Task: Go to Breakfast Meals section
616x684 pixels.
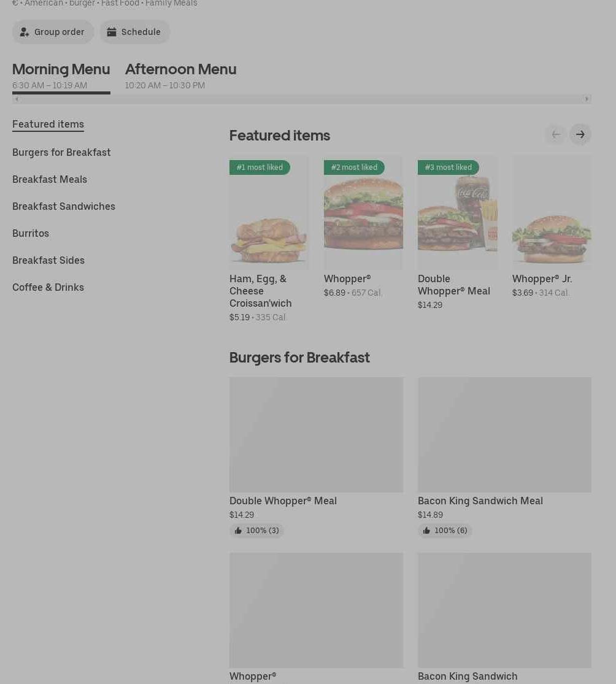Action: [x=50, y=179]
